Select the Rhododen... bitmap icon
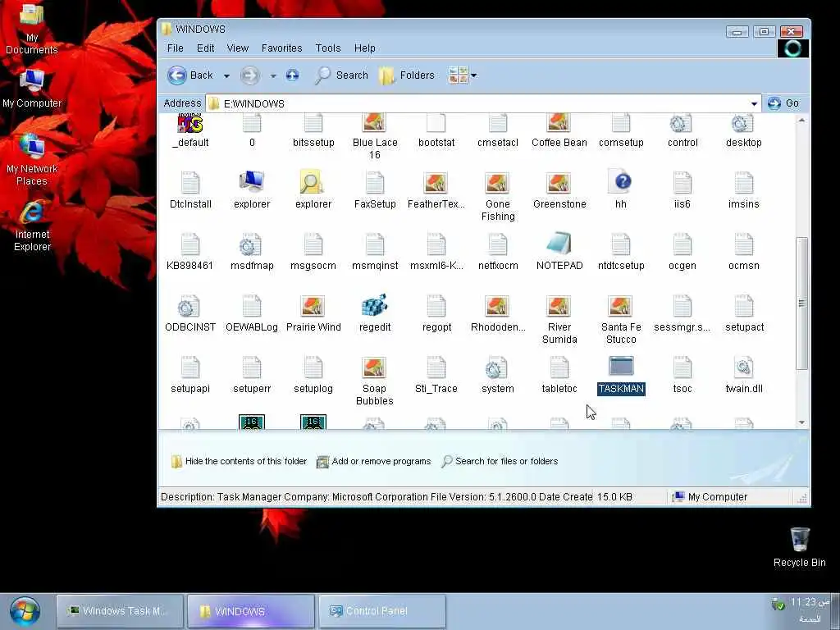Viewport: 840px width, 630px height. [x=497, y=306]
